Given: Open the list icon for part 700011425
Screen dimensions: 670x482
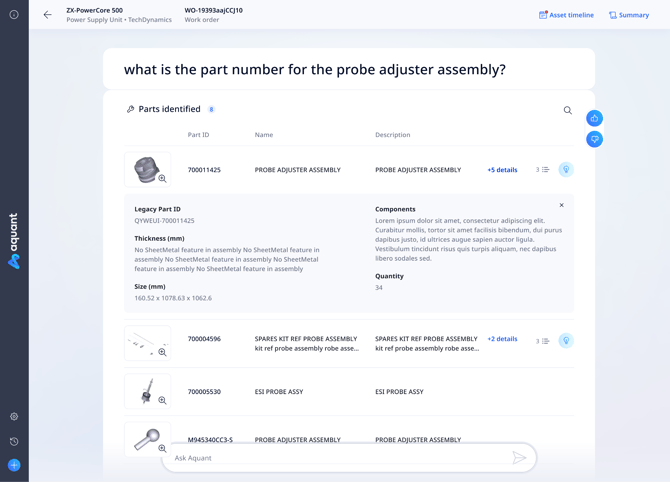Looking at the screenshot, I should (543, 170).
